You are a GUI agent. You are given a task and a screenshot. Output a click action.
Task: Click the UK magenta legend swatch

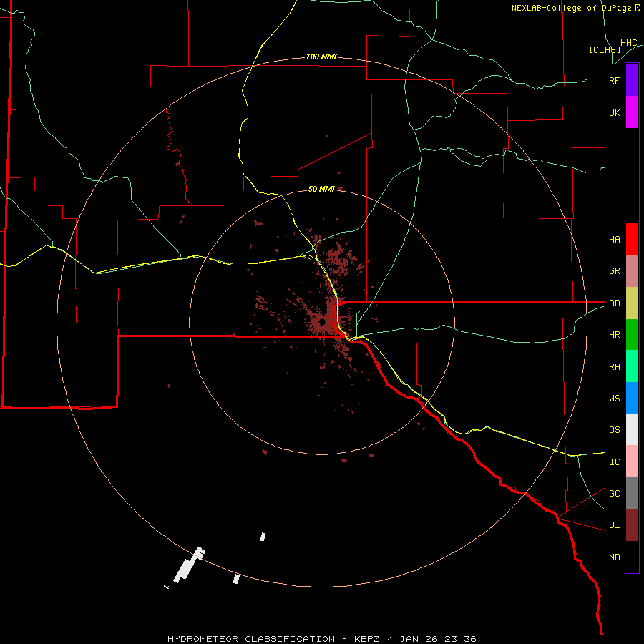pos(632,112)
